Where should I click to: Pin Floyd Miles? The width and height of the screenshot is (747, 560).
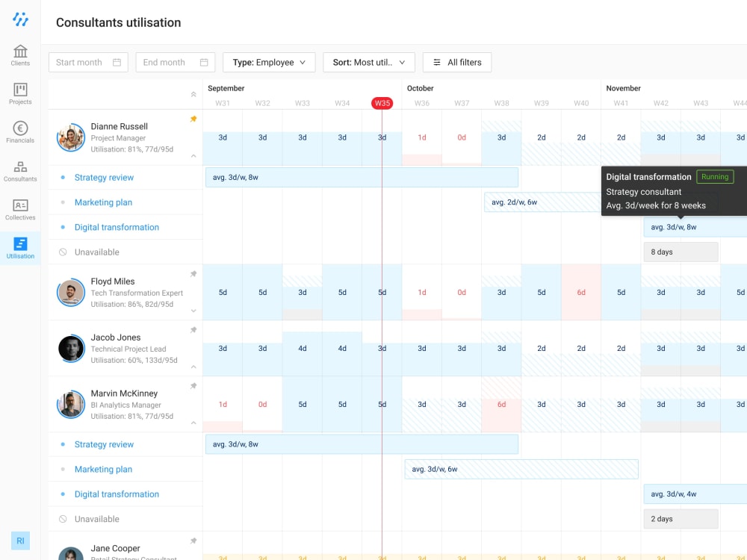[193, 274]
